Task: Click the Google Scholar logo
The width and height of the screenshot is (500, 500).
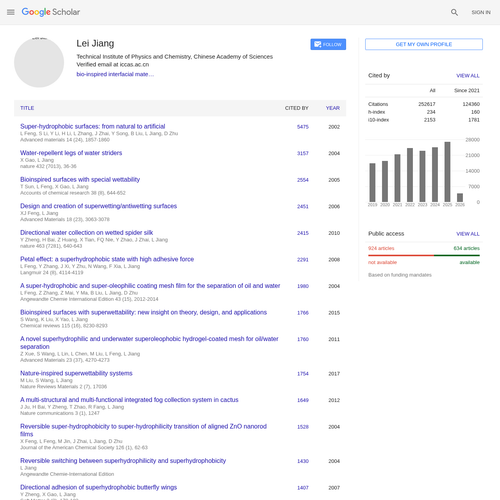Action: click(51, 12)
